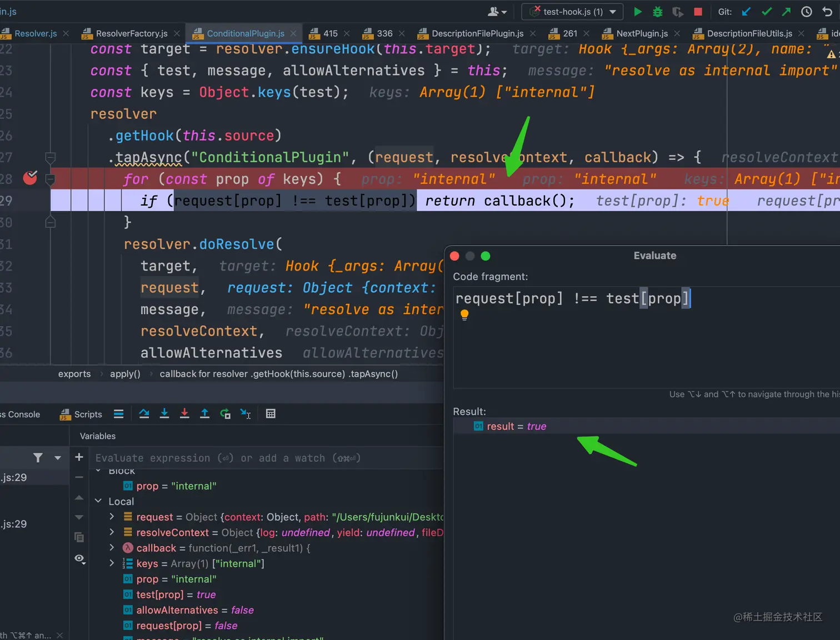The width and height of the screenshot is (840, 640).
Task: Click the green Run button
Action: 638,12
